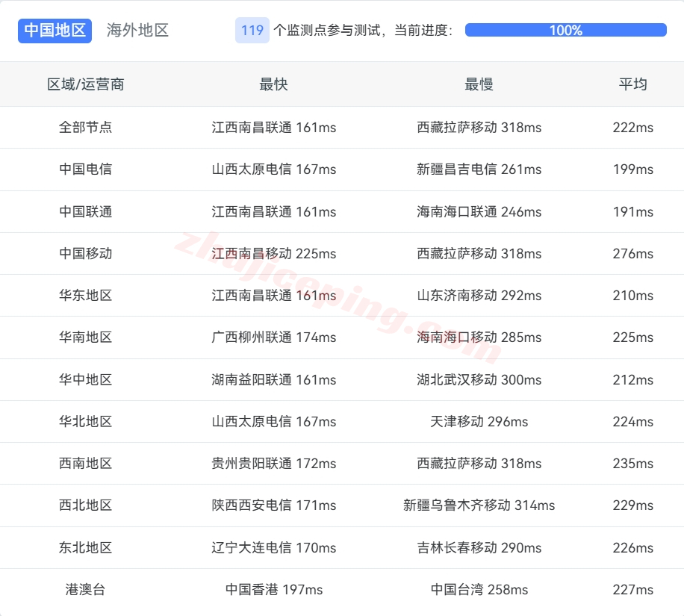Viewport: 684px width, 616px height.
Task: Select the 中国联通 row label
Action: pyautogui.click(x=86, y=212)
